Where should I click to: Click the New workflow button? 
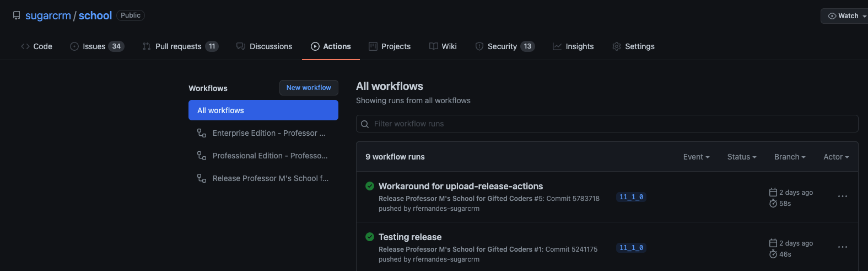pos(309,88)
